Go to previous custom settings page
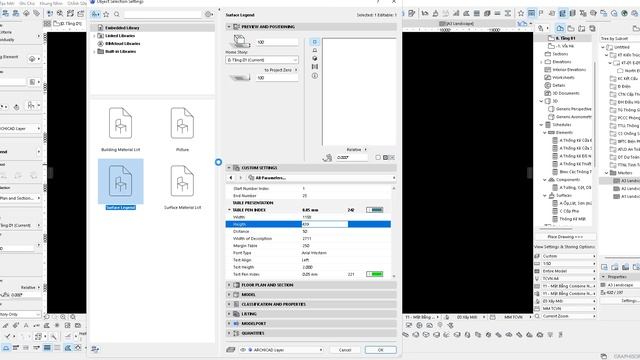 point(231,178)
